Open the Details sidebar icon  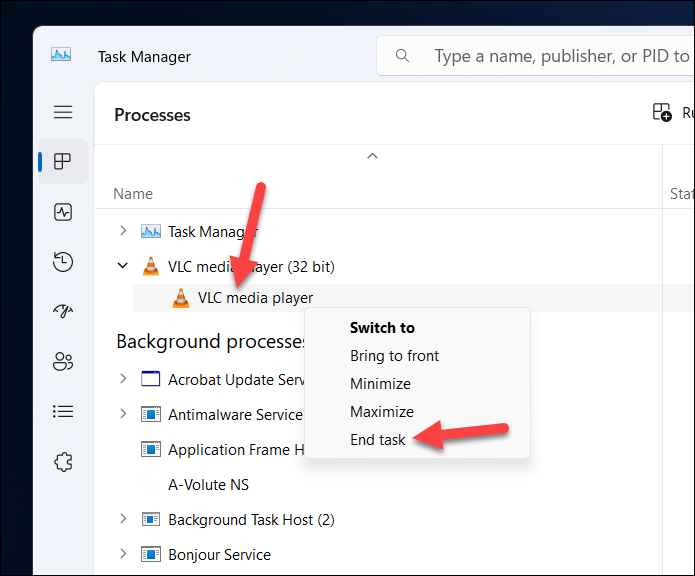63,411
